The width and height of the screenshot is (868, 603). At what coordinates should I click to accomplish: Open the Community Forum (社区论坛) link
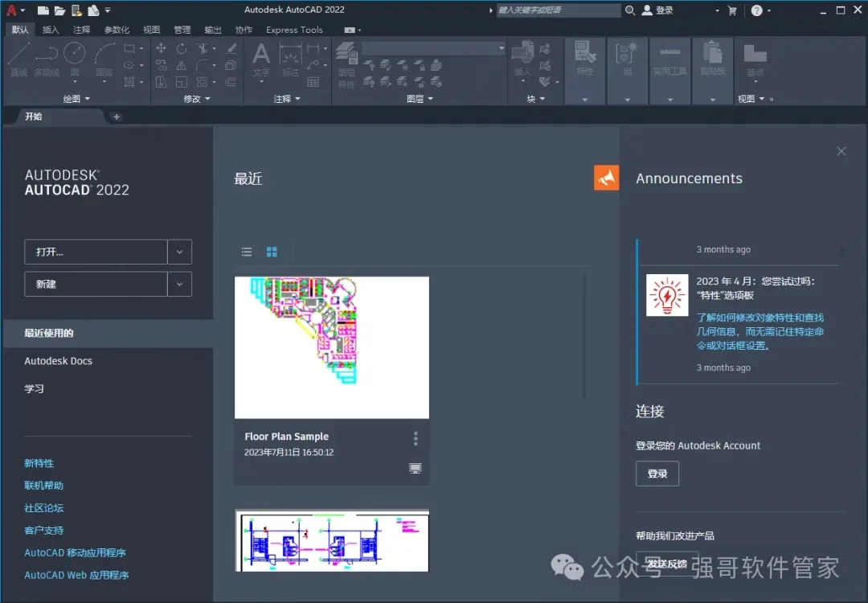tap(43, 508)
